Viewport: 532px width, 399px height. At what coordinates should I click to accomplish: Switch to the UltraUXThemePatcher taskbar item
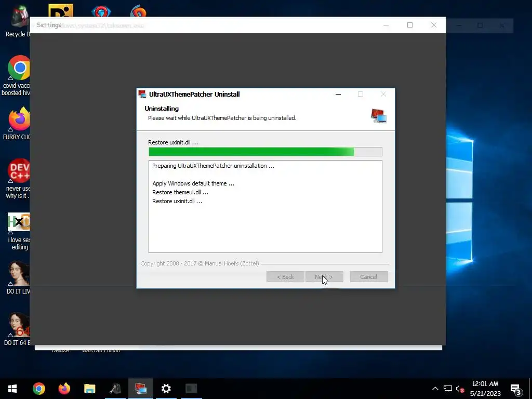click(140, 389)
